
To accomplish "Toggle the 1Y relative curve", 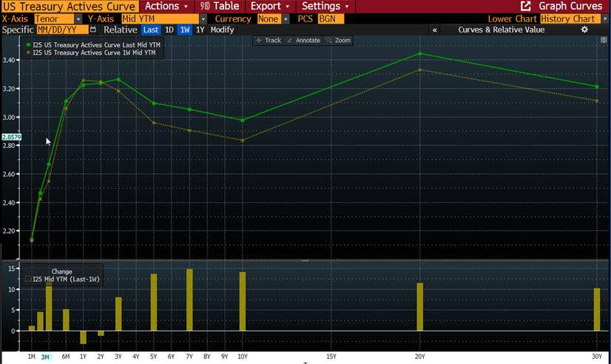I will coord(200,30).
